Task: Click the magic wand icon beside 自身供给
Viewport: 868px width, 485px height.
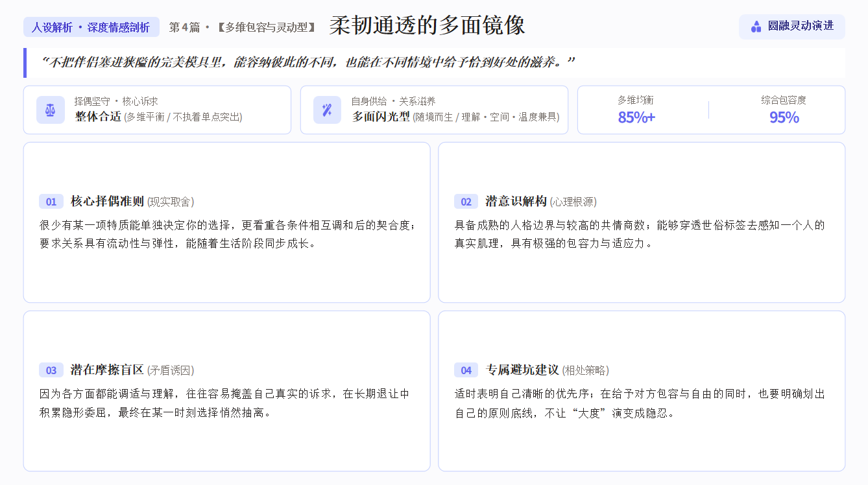Action: click(x=327, y=110)
